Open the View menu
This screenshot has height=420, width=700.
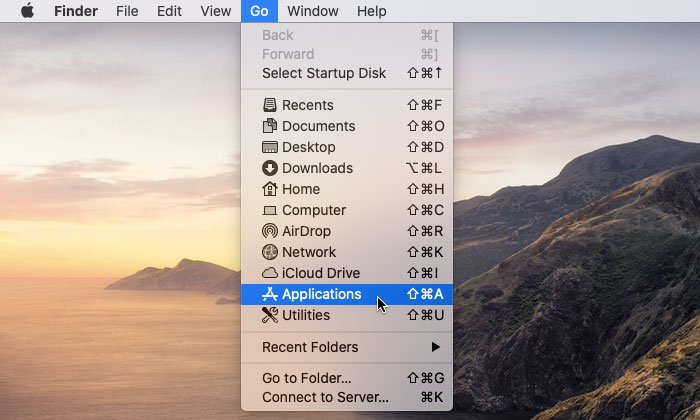pos(216,11)
